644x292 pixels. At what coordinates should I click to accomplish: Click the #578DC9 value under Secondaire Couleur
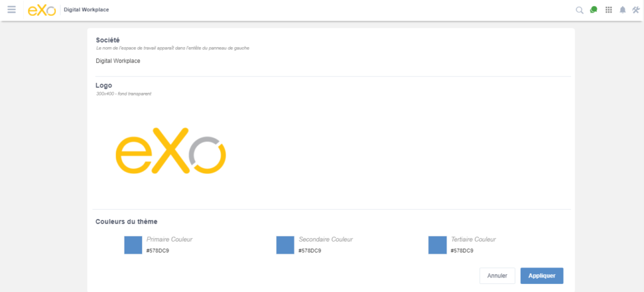pyautogui.click(x=310, y=251)
